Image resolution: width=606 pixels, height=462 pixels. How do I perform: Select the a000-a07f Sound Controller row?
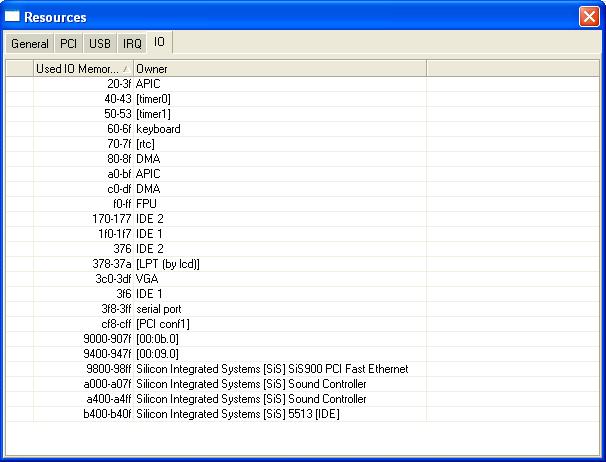pyautogui.click(x=303, y=384)
